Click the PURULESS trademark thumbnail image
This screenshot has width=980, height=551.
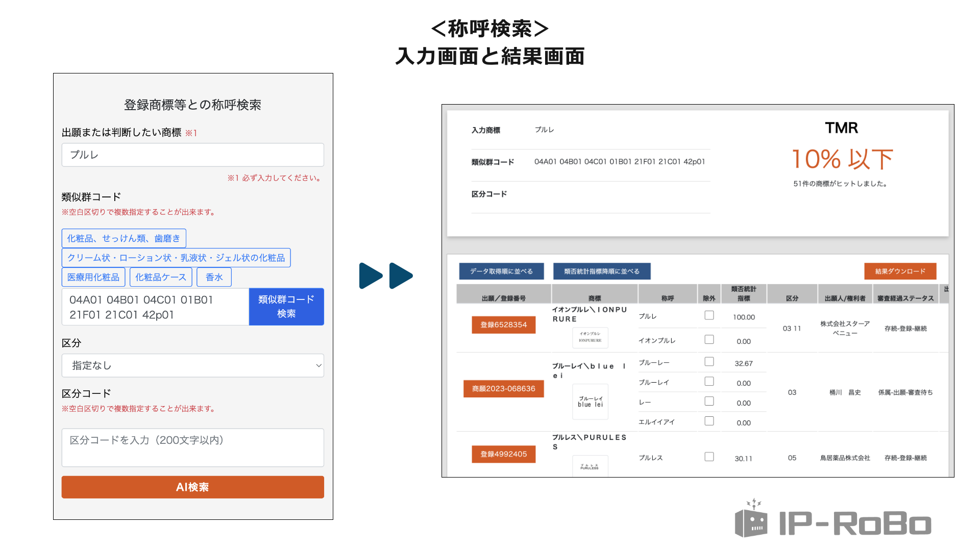590,466
